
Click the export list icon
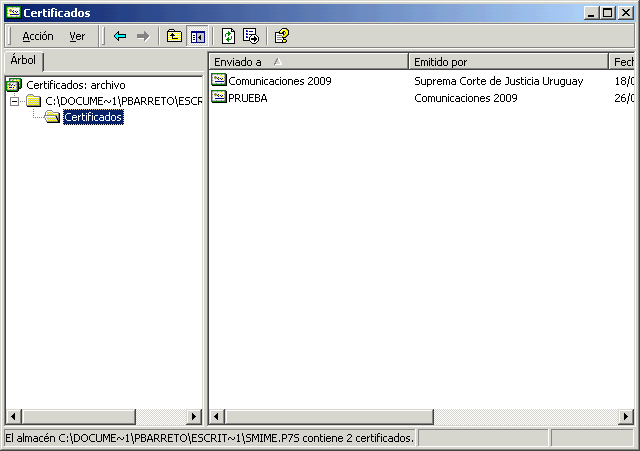point(251,36)
